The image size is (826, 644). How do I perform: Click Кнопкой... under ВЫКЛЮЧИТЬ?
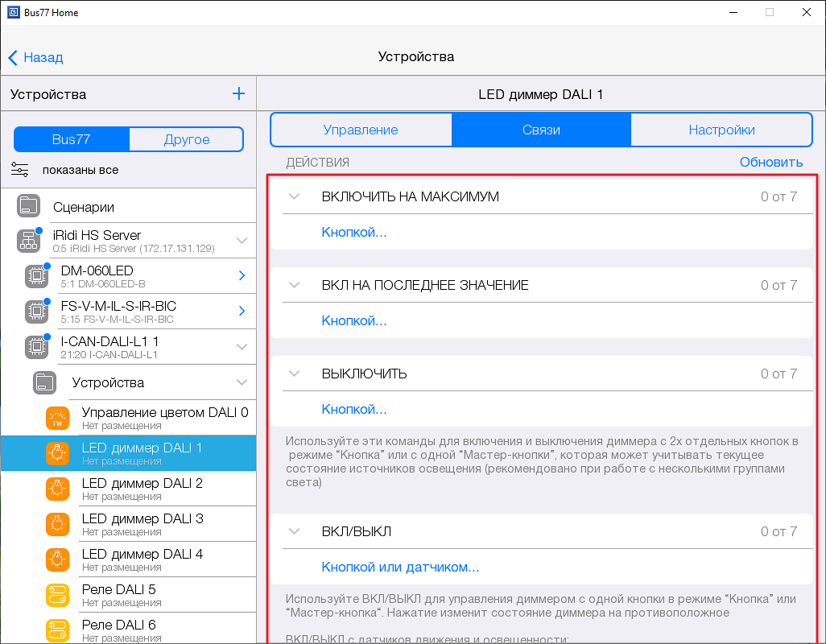[x=354, y=409]
